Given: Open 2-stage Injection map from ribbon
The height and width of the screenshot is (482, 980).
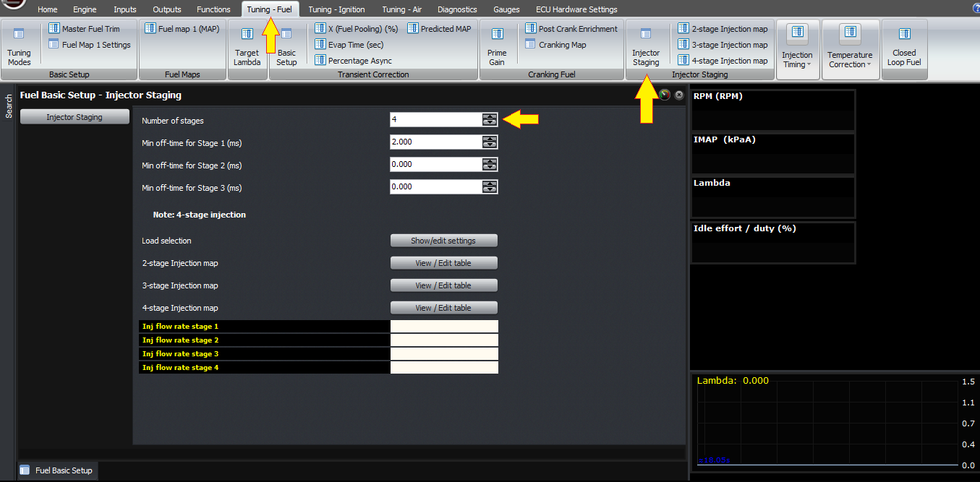Looking at the screenshot, I should 723,29.
